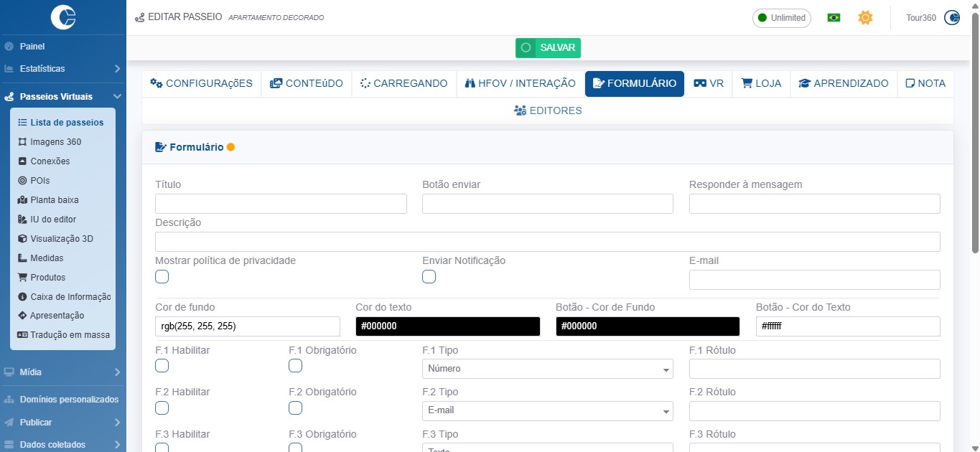Open Visualização 3D sidebar entry
The width and height of the screenshot is (980, 452).
(61, 239)
